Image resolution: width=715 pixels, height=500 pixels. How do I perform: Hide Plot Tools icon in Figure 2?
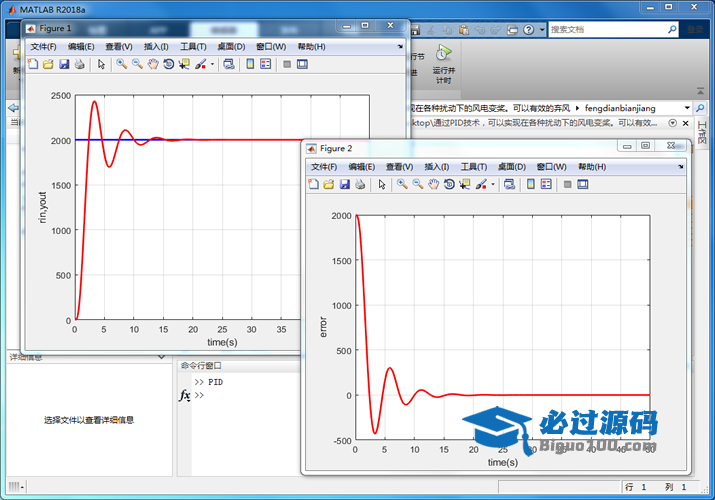click(567, 184)
